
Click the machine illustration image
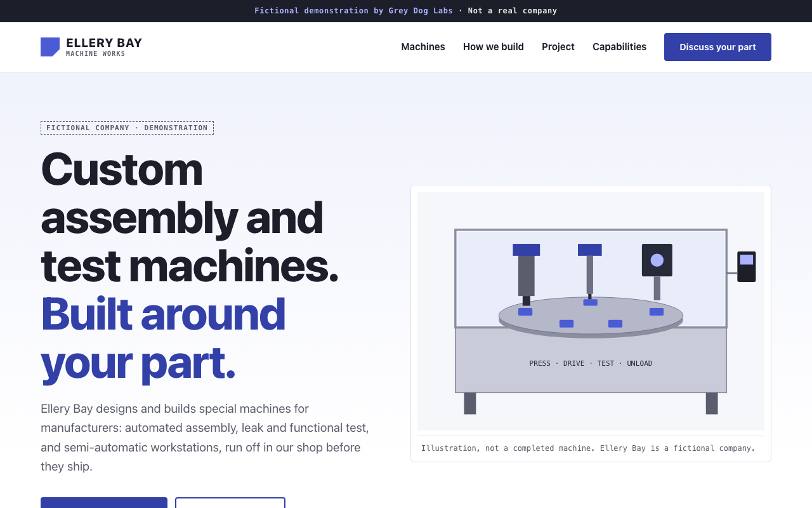pyautogui.click(x=591, y=311)
